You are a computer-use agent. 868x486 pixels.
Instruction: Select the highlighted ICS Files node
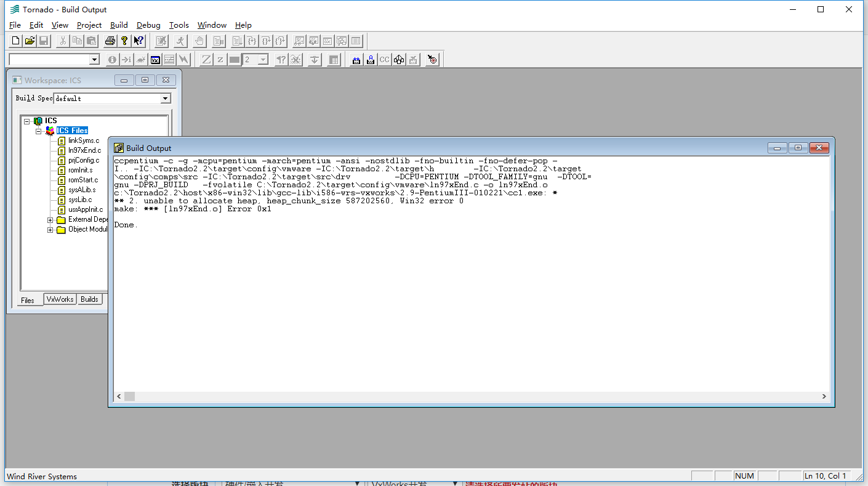click(x=72, y=131)
